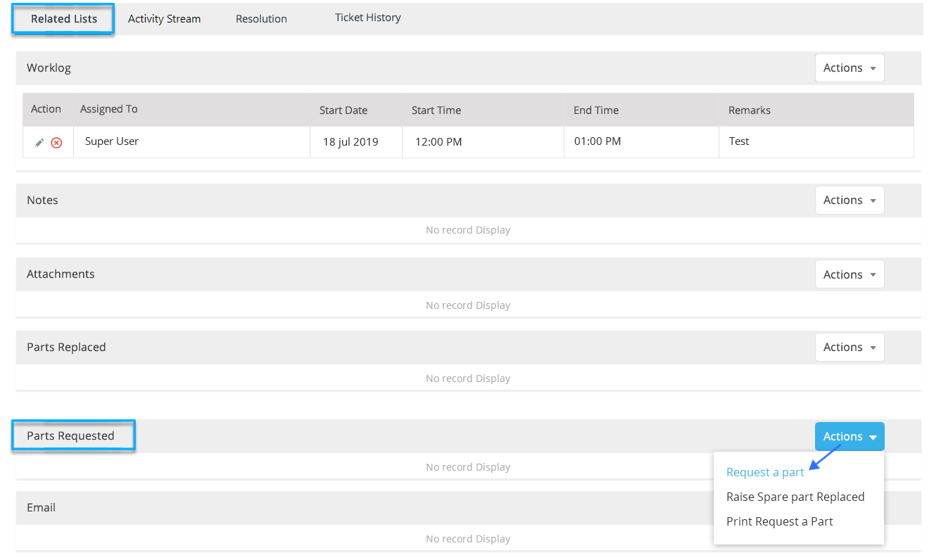Click the Email section title

point(41,508)
